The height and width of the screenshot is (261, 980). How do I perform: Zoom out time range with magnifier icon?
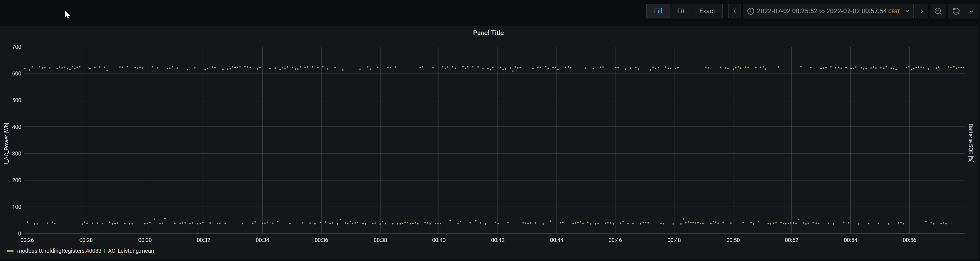tap(938, 11)
